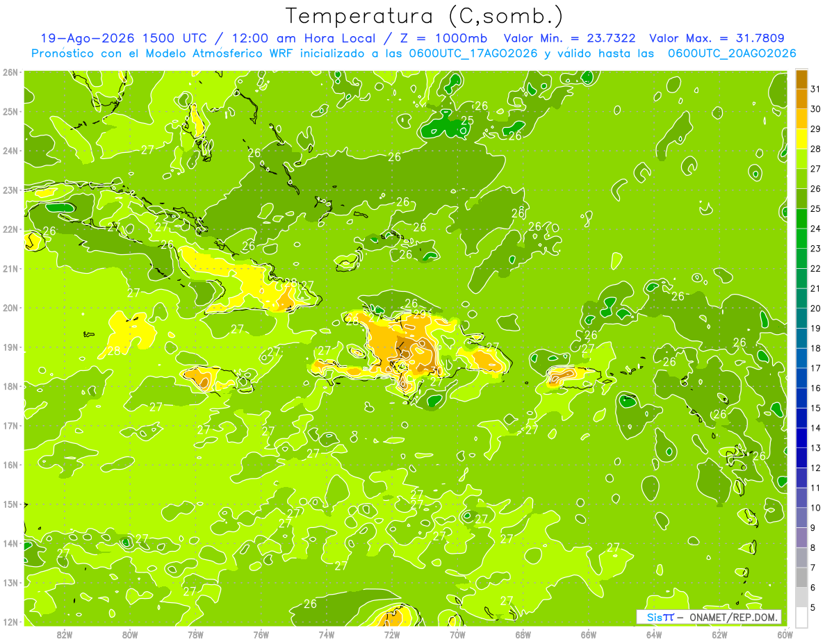Image resolution: width=834 pixels, height=644 pixels.
Task: Select the 'Valor Max. = 31.7809' value
Action: click(x=717, y=38)
